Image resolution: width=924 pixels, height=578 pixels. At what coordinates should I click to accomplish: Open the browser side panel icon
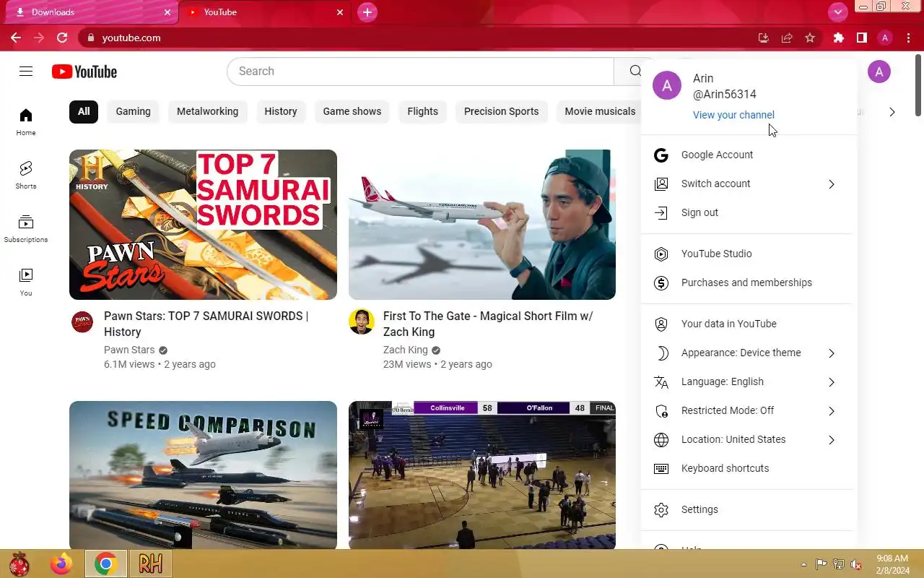tap(861, 38)
